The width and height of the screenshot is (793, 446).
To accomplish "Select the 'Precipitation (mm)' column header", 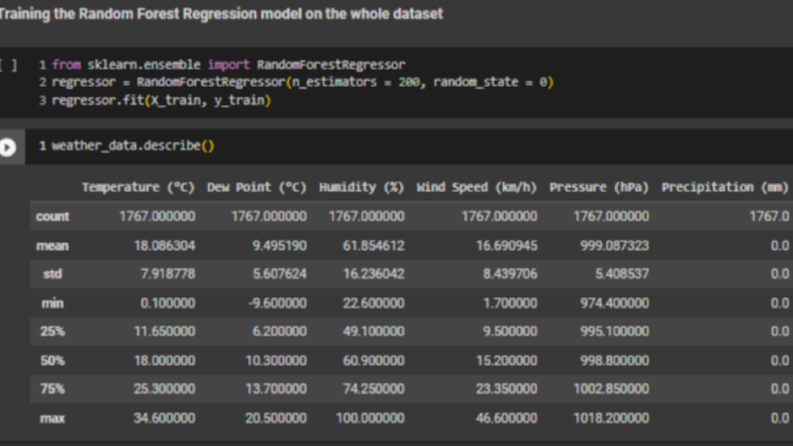I will 725,187.
